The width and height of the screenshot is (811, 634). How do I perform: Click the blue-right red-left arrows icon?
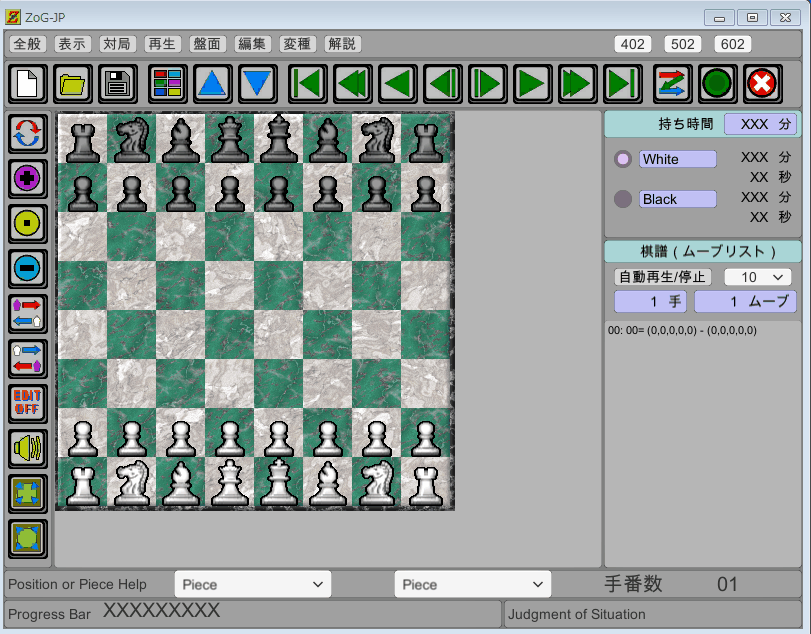pos(27,358)
